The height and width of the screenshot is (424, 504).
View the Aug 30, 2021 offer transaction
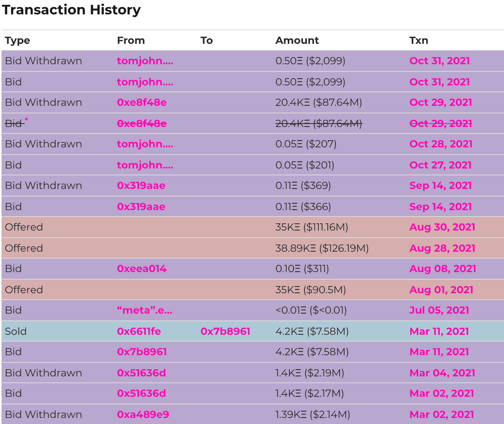[x=442, y=227]
